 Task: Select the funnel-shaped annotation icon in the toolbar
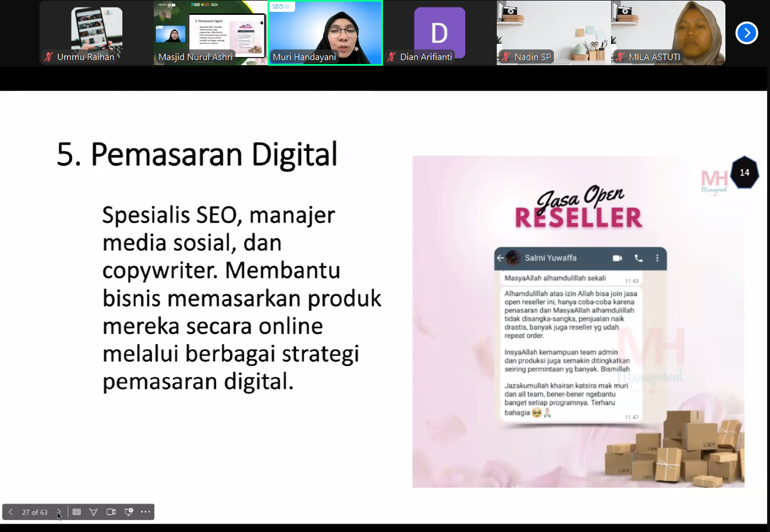click(93, 512)
